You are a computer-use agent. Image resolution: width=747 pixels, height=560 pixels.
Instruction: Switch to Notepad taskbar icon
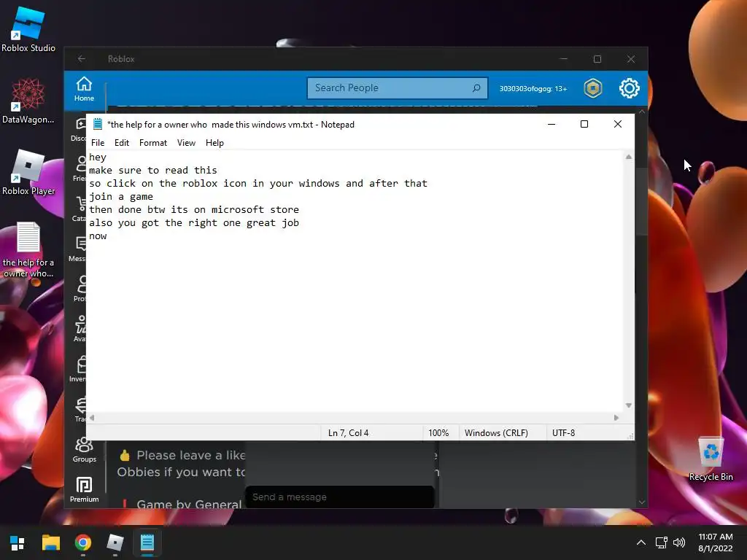(x=147, y=542)
